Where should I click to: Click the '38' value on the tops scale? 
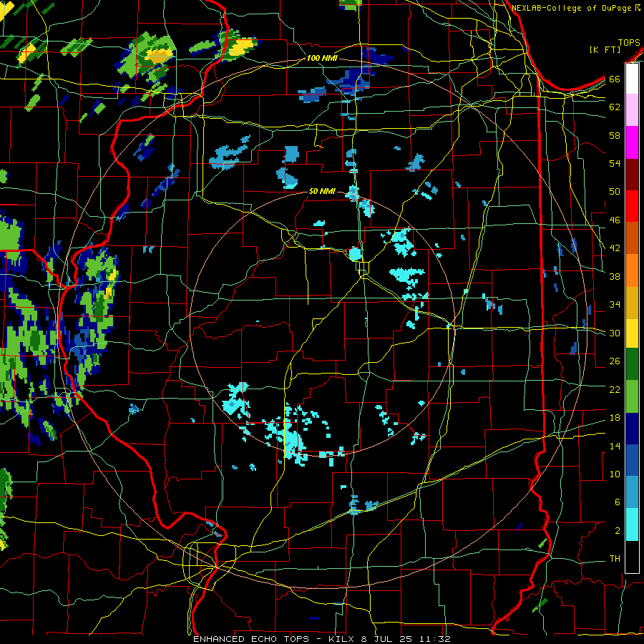pos(615,276)
